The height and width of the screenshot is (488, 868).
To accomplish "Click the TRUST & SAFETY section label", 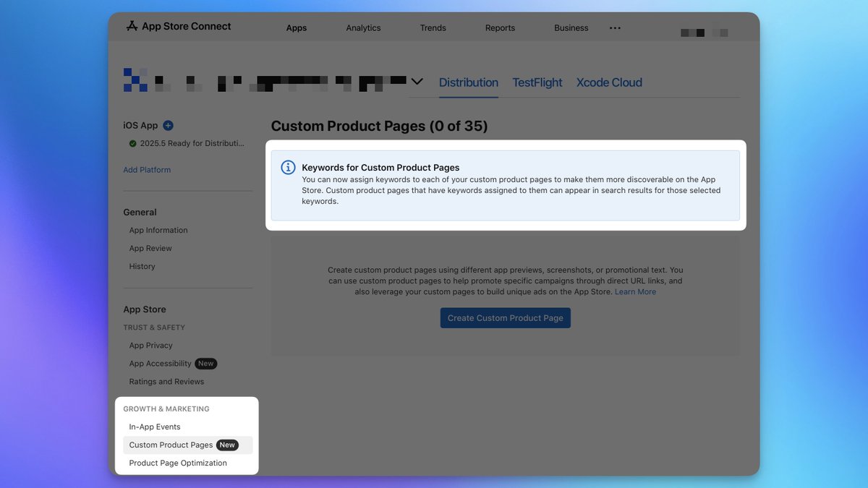I will (x=154, y=328).
